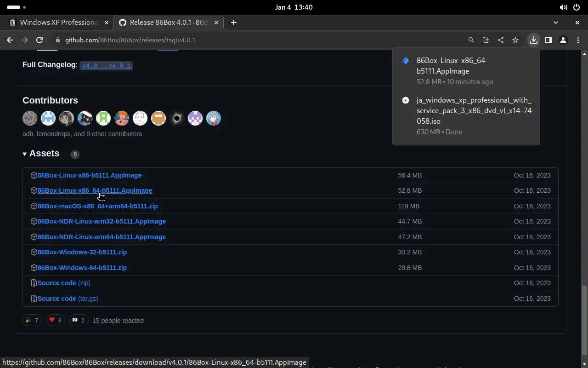Click the 15 people reacted text
Screen dimensions: 588x368
[118, 321]
